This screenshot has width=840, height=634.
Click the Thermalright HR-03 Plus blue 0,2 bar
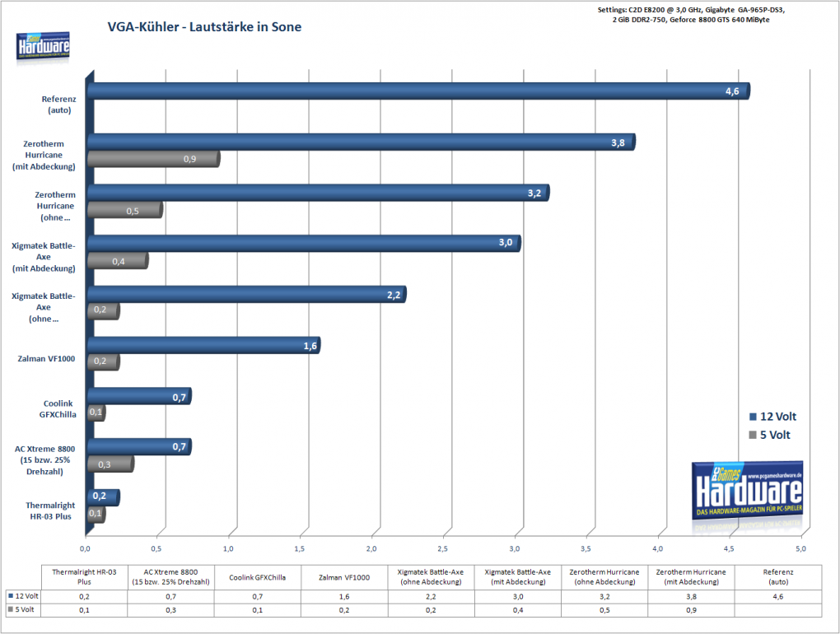(x=104, y=497)
